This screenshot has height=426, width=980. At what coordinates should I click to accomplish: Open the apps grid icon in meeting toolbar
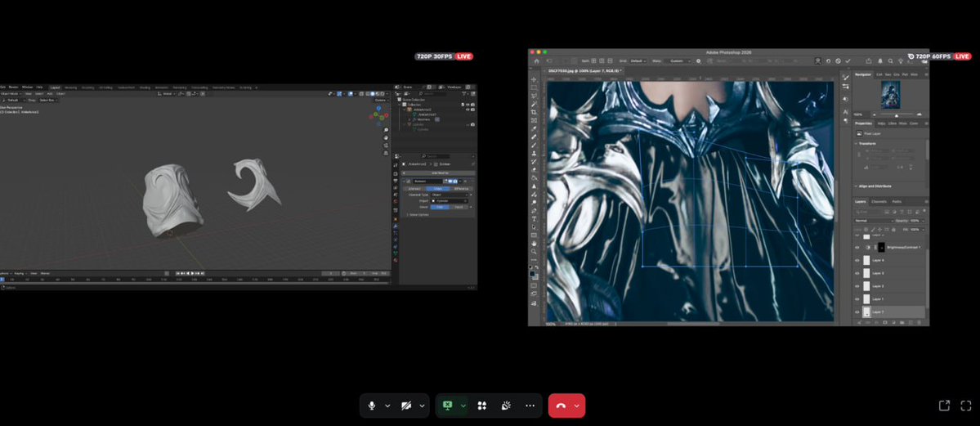482,406
